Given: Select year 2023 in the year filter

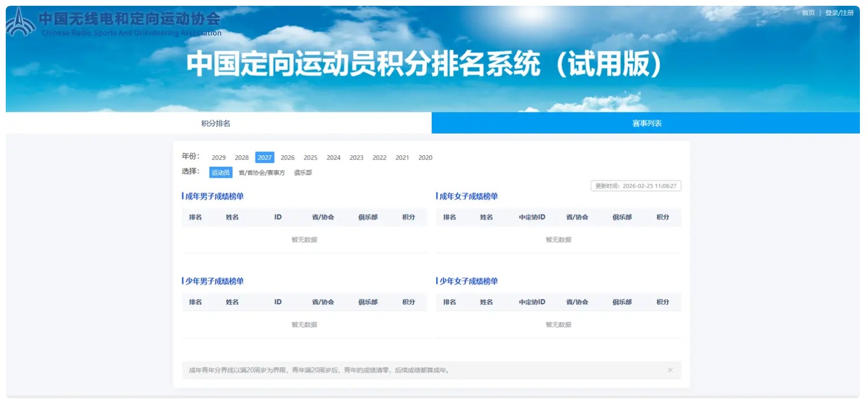Looking at the screenshot, I should pyautogui.click(x=356, y=157).
